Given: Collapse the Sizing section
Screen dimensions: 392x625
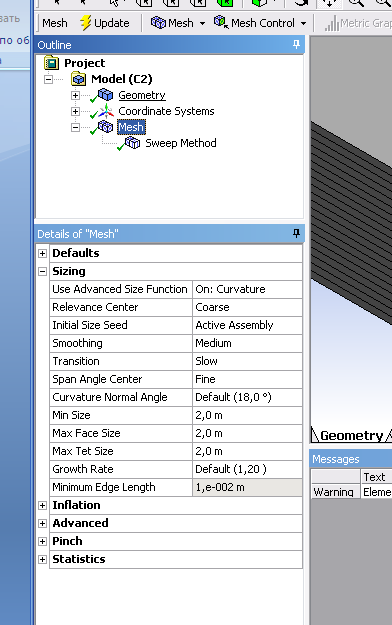Looking at the screenshot, I should coord(42,271).
